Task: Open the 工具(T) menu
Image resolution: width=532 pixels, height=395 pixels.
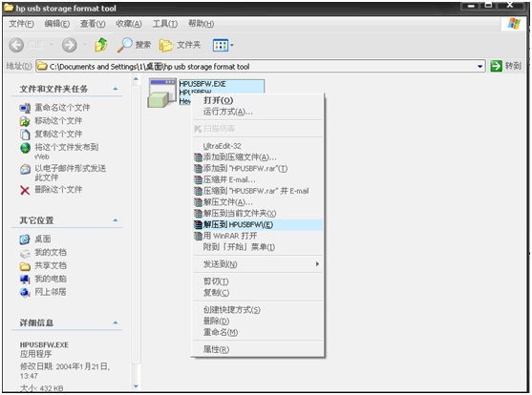Action: tap(165, 24)
